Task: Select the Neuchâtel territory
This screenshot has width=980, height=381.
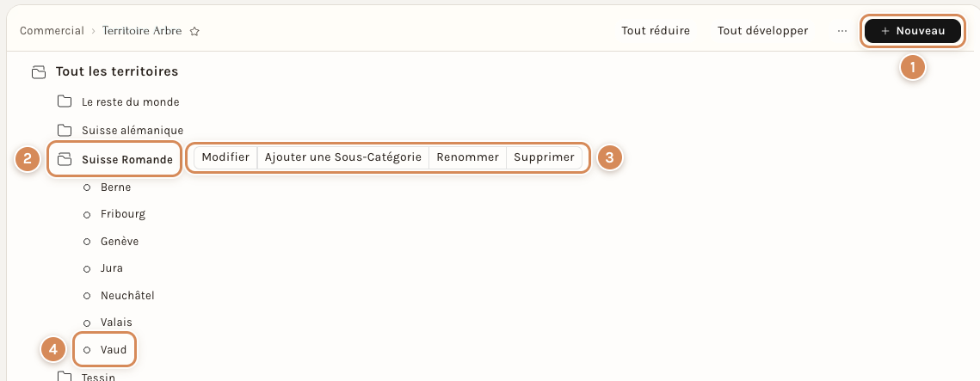Action: click(x=127, y=295)
